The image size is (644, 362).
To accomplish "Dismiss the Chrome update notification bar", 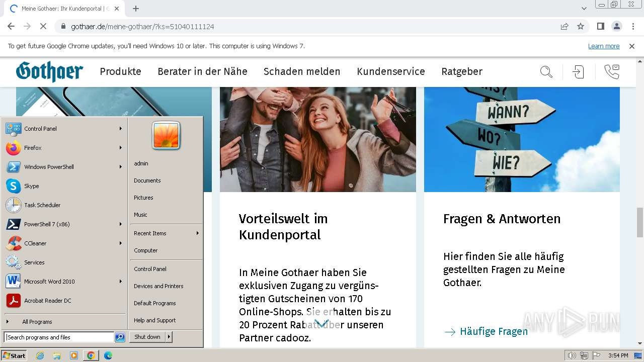I will click(632, 46).
